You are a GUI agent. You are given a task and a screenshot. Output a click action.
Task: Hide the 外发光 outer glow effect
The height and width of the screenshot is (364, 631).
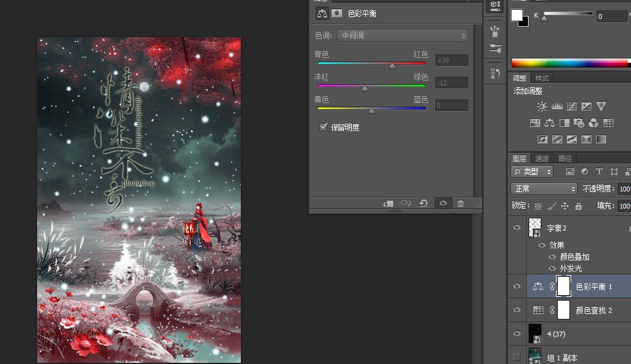point(552,268)
